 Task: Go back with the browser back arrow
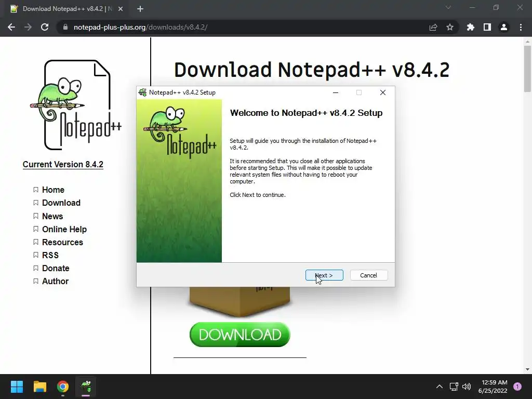click(11, 27)
